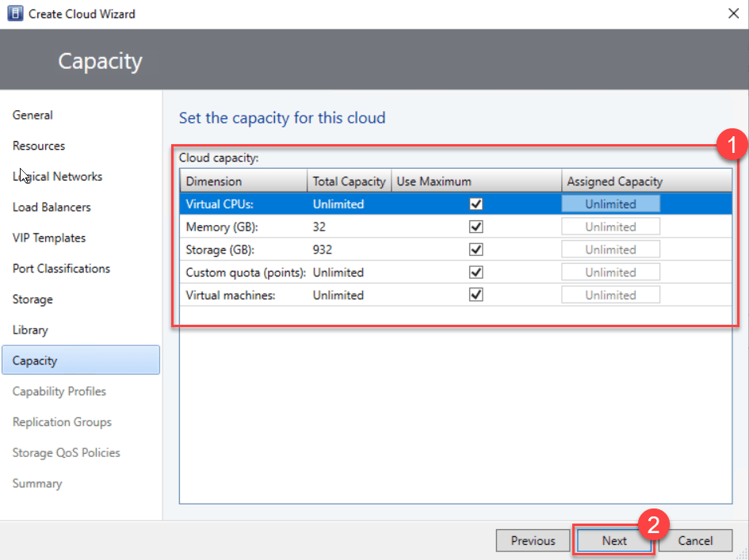Click the Create Cloud Wizard title bar icon
The width and height of the screenshot is (749, 560).
(14, 14)
